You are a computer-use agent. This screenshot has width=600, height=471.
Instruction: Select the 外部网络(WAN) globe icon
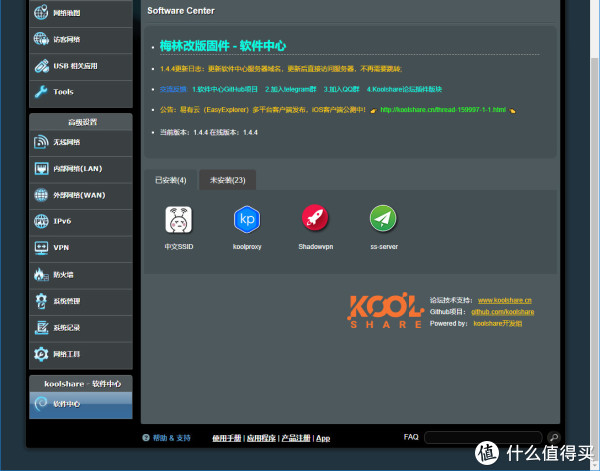(x=41, y=195)
